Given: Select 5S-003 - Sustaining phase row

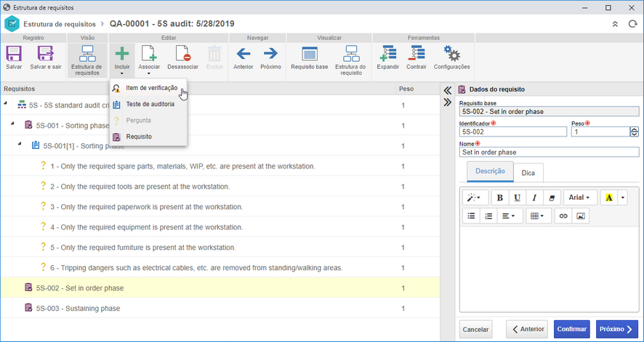Looking at the screenshot, I should coord(220,308).
